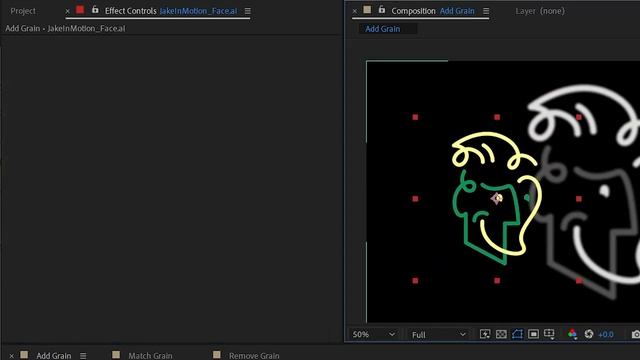Image resolution: width=640 pixels, height=360 pixels.
Task: Click the layer anchor point in viewer
Action: [497, 199]
